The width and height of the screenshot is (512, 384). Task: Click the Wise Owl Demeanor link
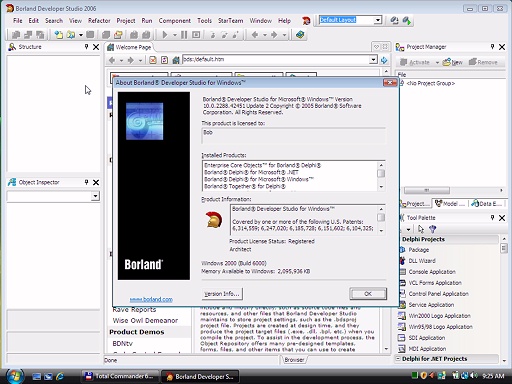point(145,320)
